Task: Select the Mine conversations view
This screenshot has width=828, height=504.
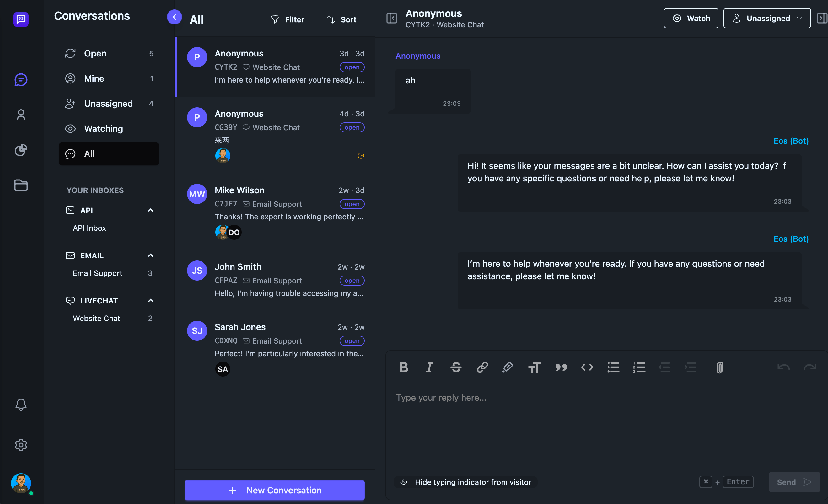Action: tap(109, 79)
